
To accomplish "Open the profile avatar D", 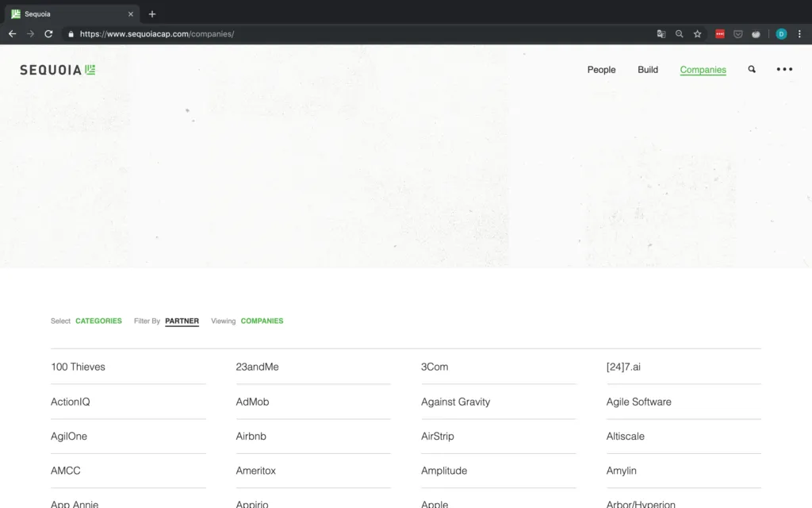I will point(781,33).
